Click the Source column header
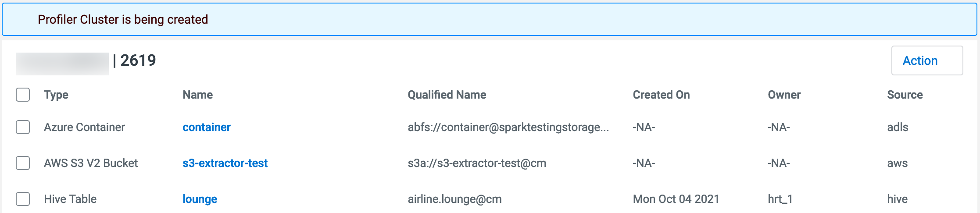 [x=905, y=95]
